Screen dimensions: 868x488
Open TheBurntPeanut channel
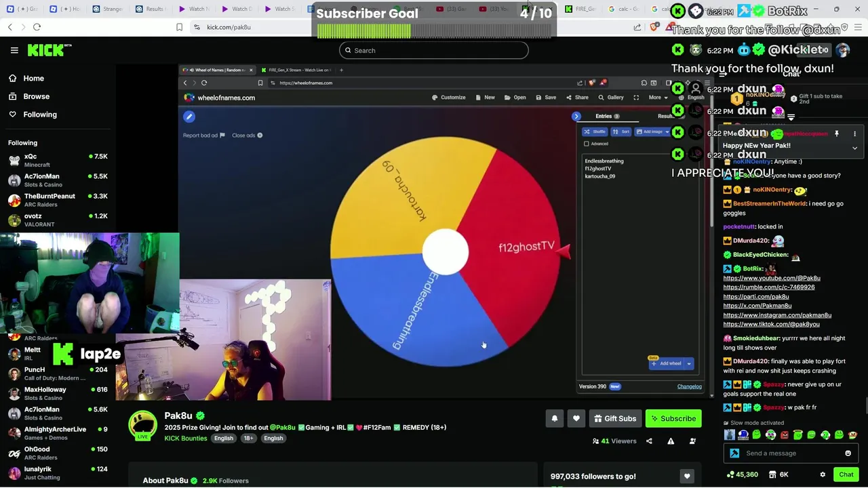[x=58, y=199]
